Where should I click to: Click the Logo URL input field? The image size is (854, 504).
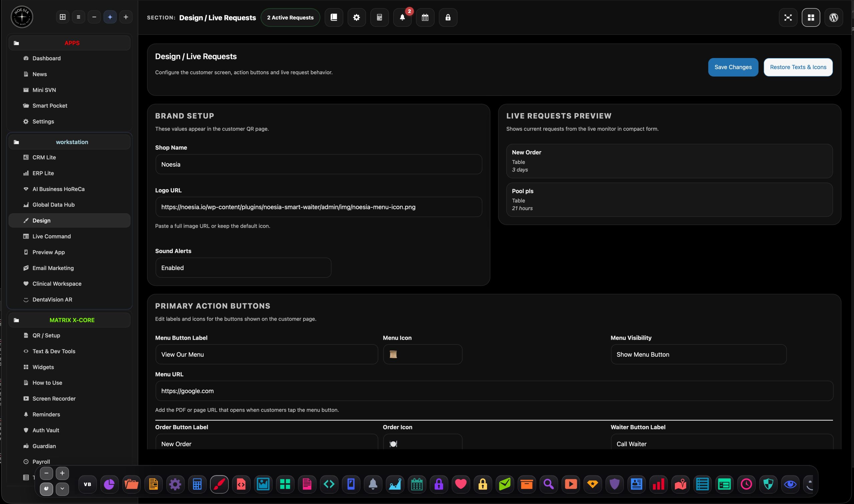(x=319, y=207)
